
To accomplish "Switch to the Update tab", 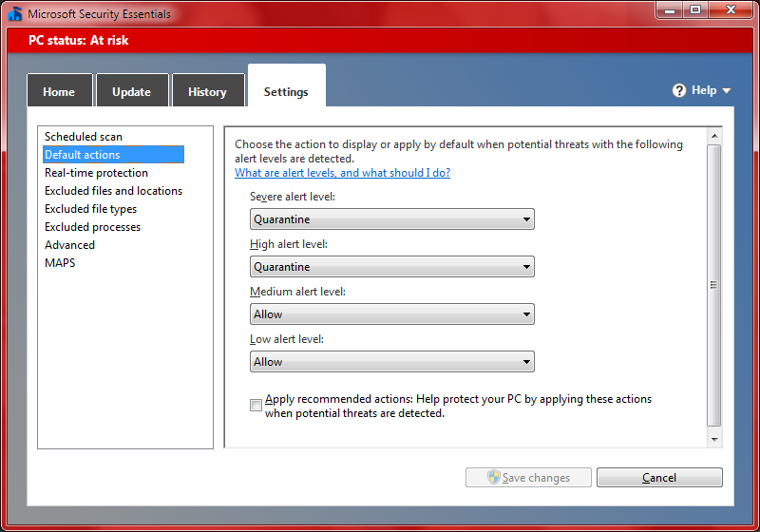I will (132, 90).
